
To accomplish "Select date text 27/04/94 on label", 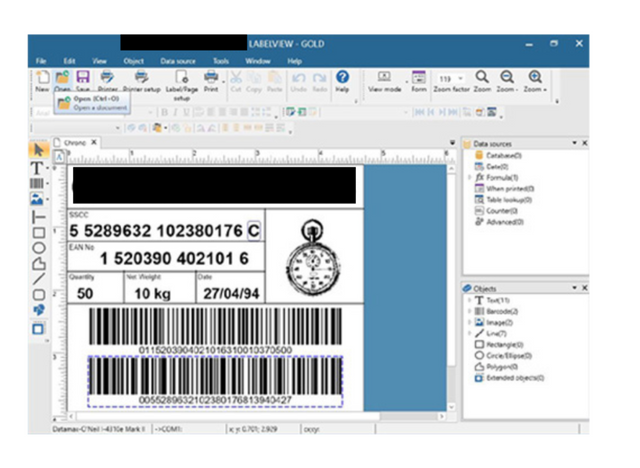I will (x=231, y=293).
